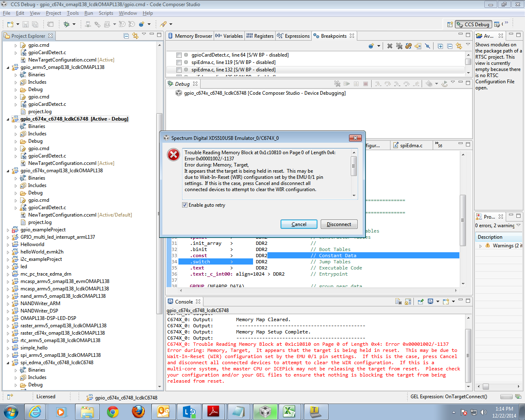Screen dimensions: 525x420
Task: Close the Console view tab
Action: [x=198, y=301]
